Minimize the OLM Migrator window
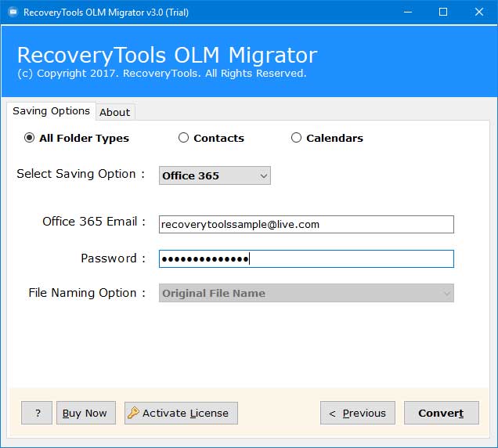Viewport: 498px width, 448px height. (x=408, y=12)
